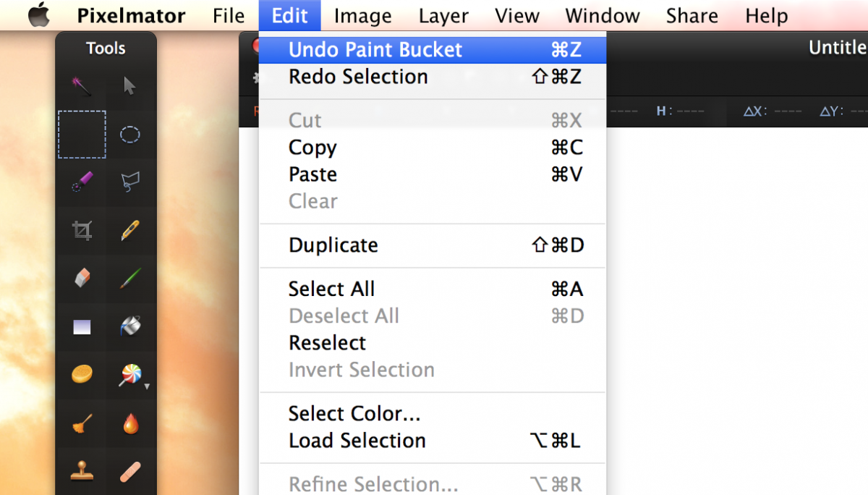Open the Apple menu
868x495 pixels.
click(x=39, y=14)
